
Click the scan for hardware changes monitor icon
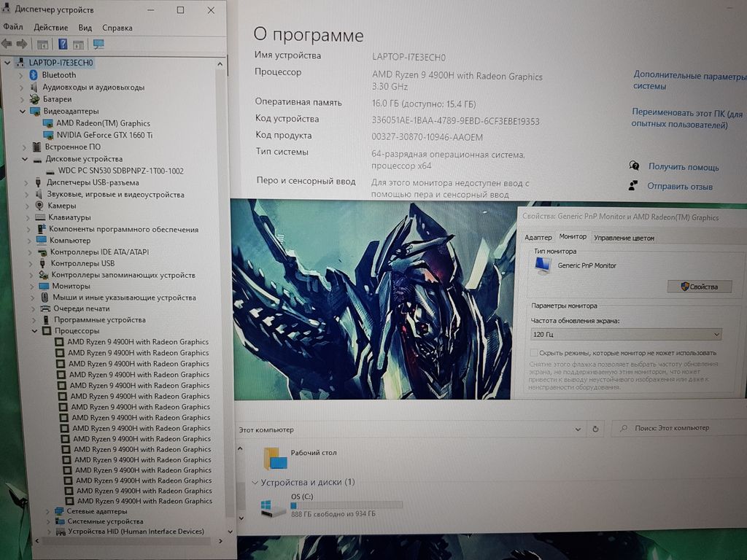coord(98,44)
